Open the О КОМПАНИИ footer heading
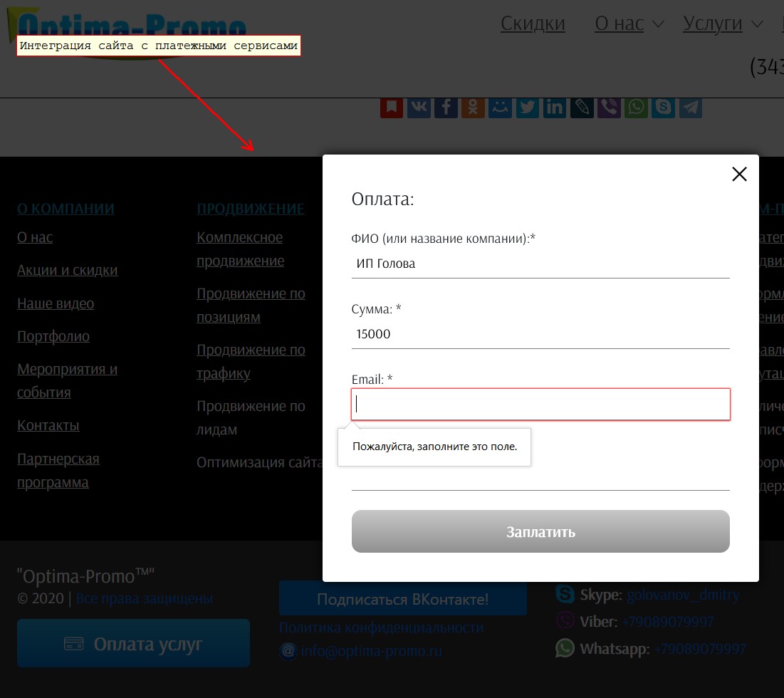The width and height of the screenshot is (784, 698). (x=66, y=209)
